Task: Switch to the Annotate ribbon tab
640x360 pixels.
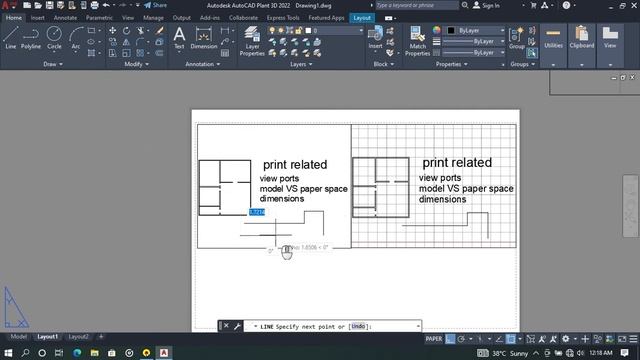Action: [x=65, y=18]
